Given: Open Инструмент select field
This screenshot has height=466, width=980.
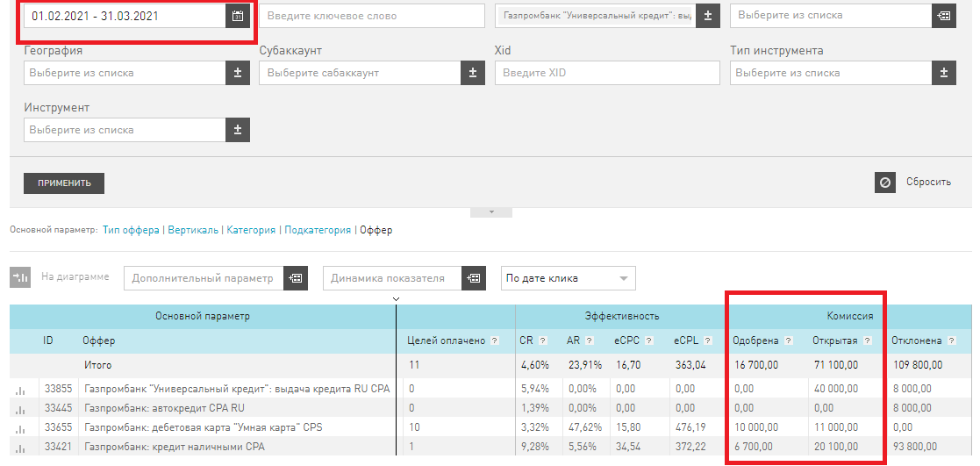Looking at the screenshot, I should coord(125,130).
